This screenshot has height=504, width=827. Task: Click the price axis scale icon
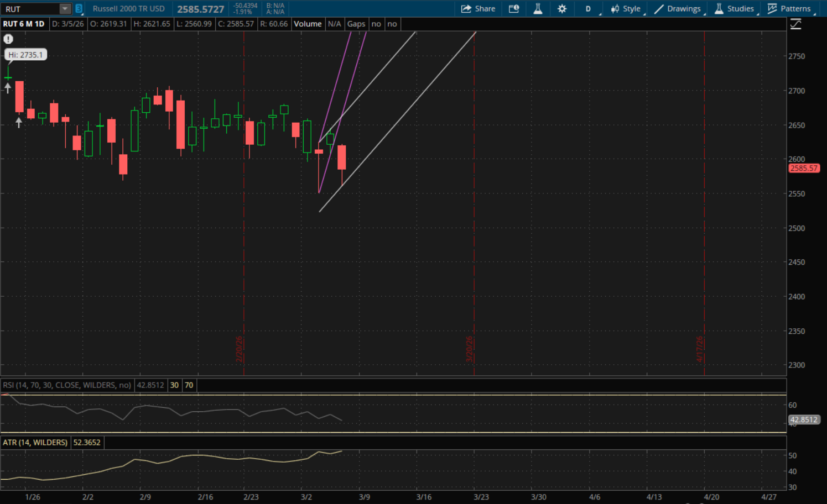pos(795,24)
